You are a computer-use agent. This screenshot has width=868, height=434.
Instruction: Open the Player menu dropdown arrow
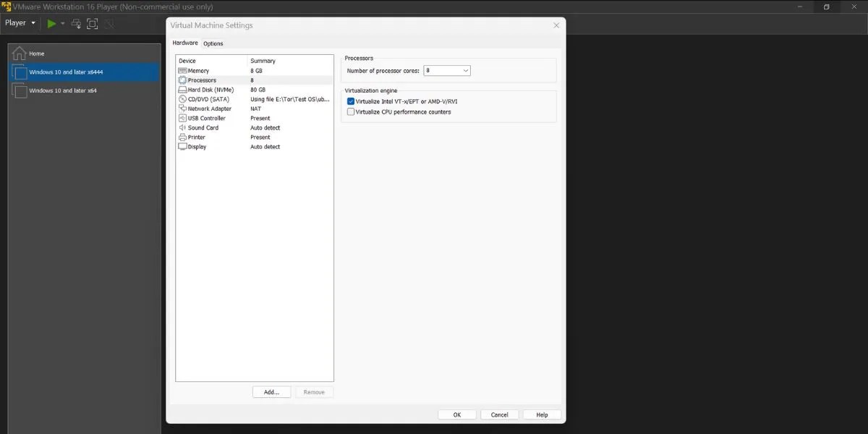point(32,22)
